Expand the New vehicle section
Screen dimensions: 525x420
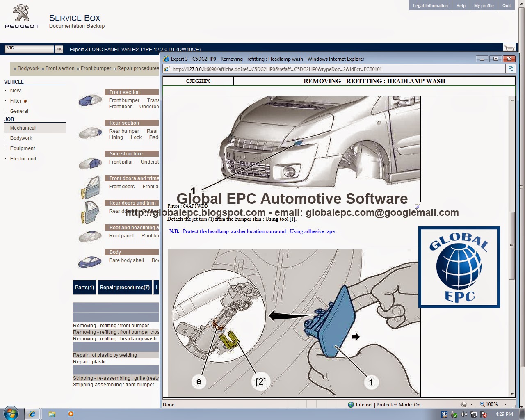[15, 91]
